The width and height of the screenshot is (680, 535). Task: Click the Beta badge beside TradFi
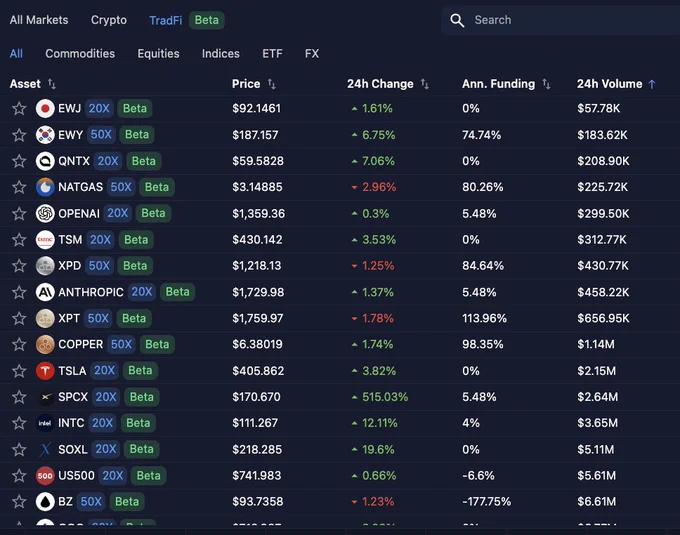pyautogui.click(x=207, y=20)
